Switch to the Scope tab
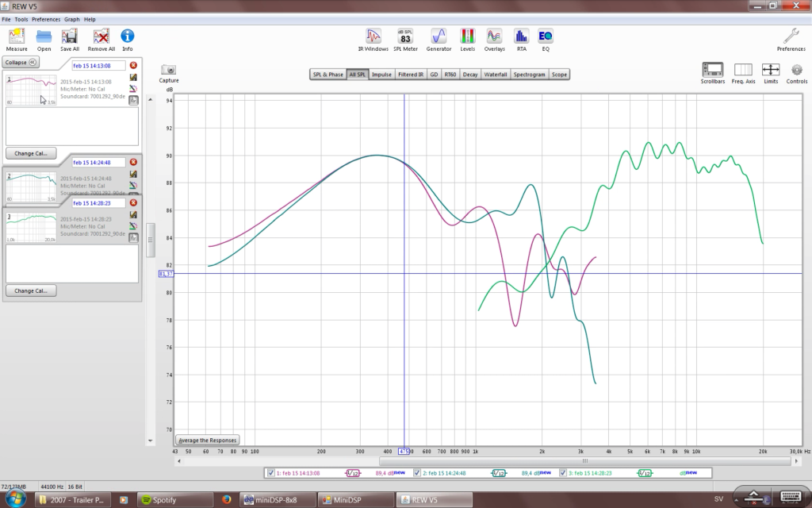The height and width of the screenshot is (508, 812). coord(559,74)
